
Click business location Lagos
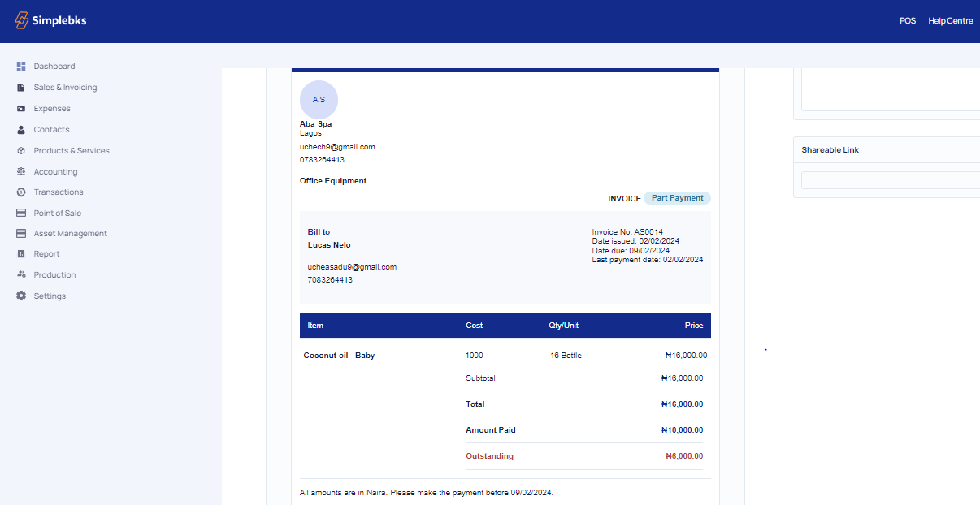[310, 133]
